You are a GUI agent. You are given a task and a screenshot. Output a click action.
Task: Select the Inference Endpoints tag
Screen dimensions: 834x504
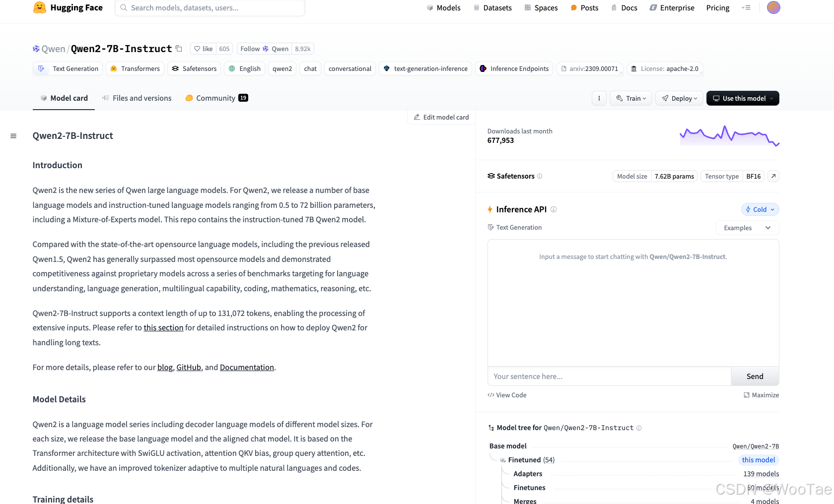tap(514, 68)
